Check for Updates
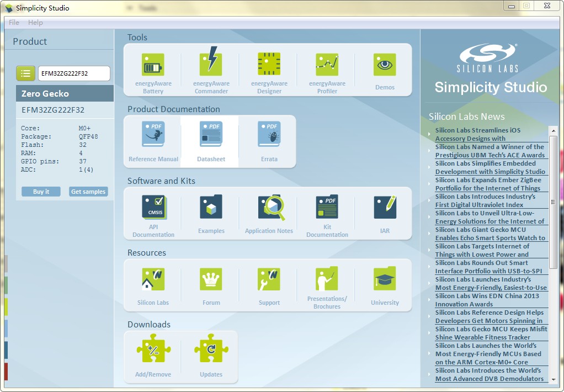Viewport: 564px width, 392px height. pos(211,355)
